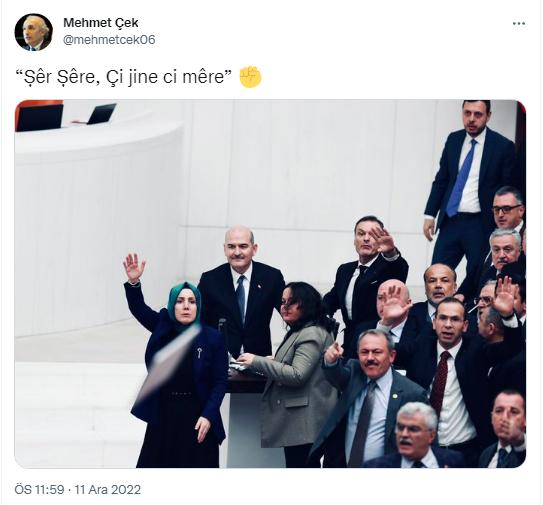
Task: Open the Mehmet Çek display name link
Action: coord(101,23)
